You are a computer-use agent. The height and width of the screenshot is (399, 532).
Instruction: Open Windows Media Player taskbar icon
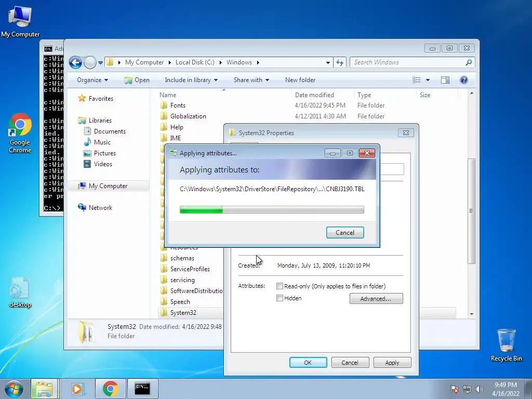[77, 389]
